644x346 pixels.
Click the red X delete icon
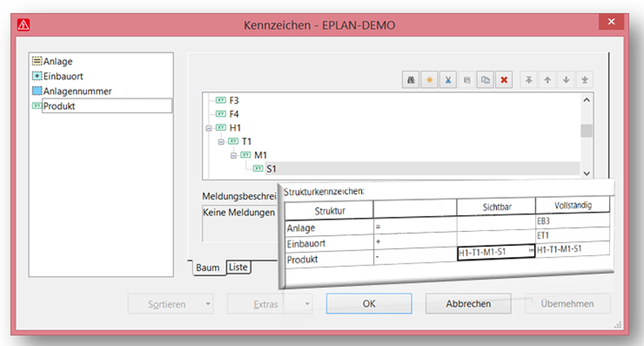coord(504,80)
